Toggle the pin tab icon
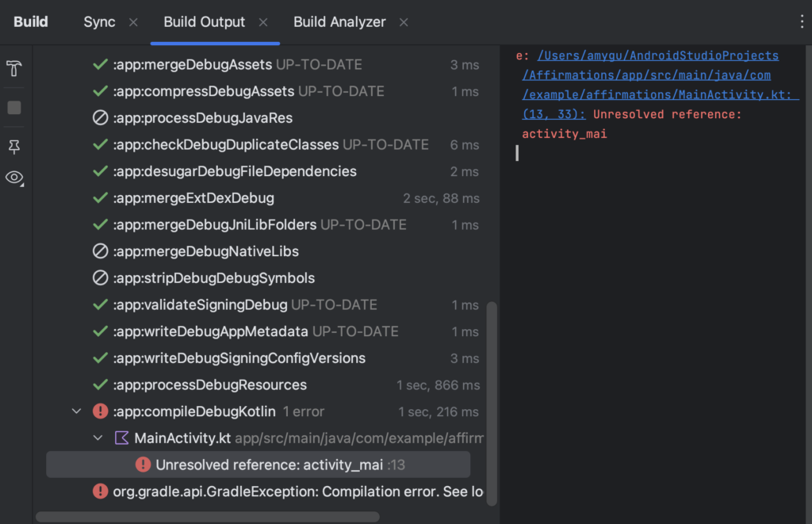This screenshot has width=812, height=524. [14, 146]
